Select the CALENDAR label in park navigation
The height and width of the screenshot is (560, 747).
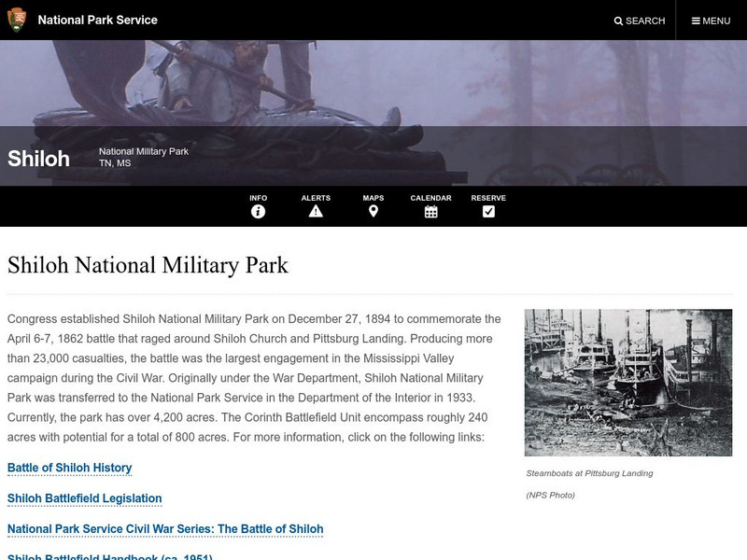[430, 198]
